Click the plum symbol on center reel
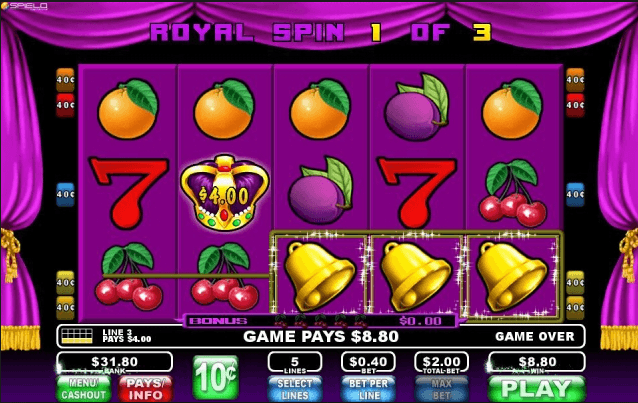The width and height of the screenshot is (638, 403). (x=321, y=191)
